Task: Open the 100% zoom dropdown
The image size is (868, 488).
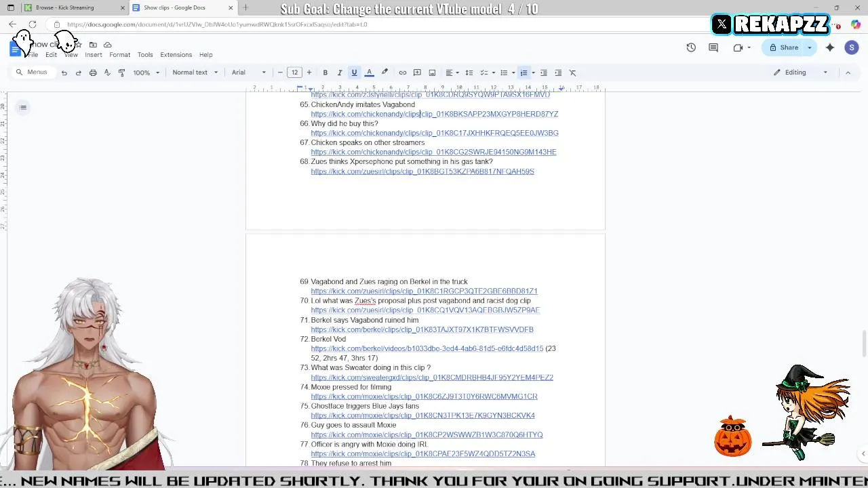Action: coord(146,73)
